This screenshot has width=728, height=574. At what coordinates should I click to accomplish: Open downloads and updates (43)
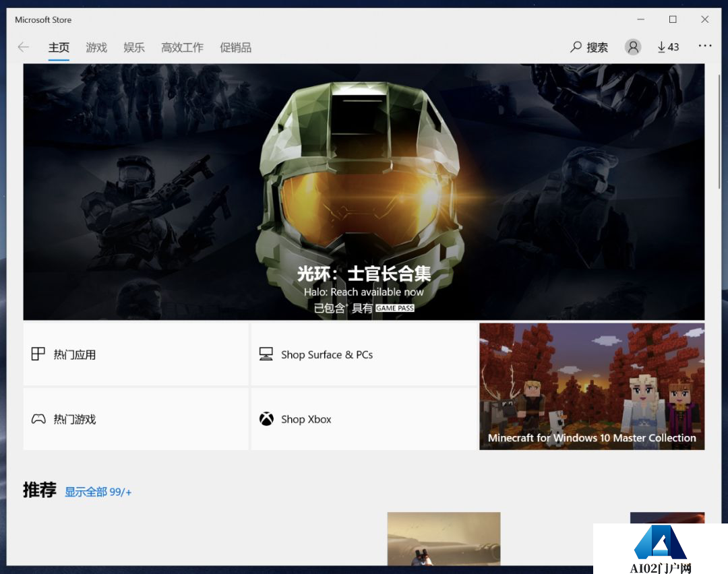668,47
